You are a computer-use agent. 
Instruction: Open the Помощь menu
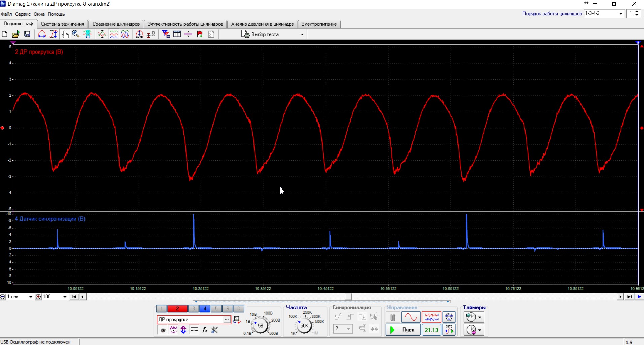[x=56, y=14]
